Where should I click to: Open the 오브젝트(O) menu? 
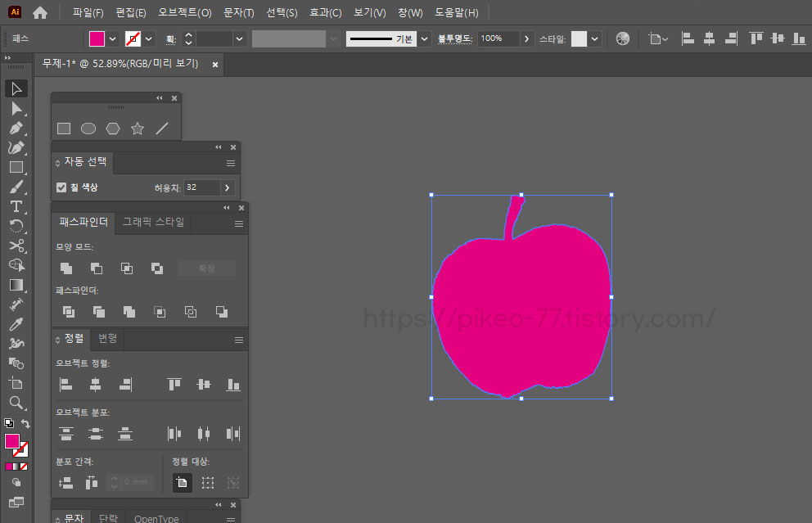tap(185, 12)
